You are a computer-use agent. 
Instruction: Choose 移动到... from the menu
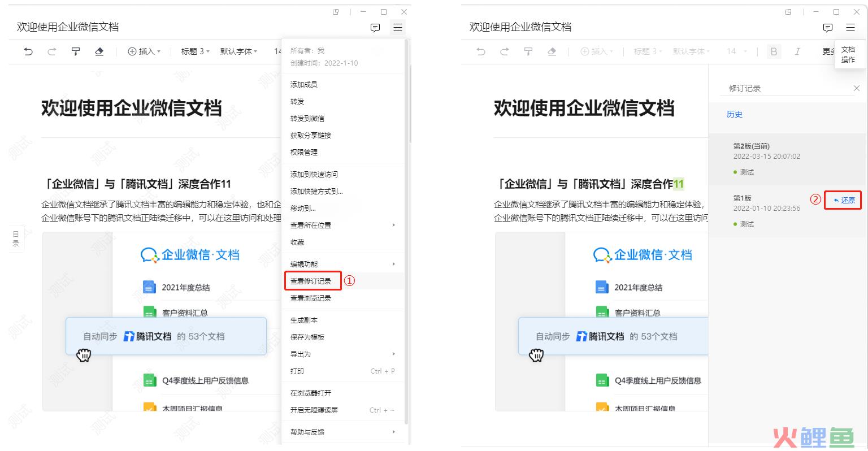(x=342, y=208)
